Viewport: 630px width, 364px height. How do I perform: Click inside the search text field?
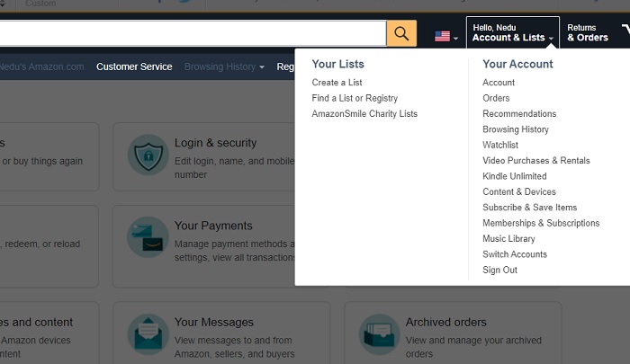click(193, 33)
